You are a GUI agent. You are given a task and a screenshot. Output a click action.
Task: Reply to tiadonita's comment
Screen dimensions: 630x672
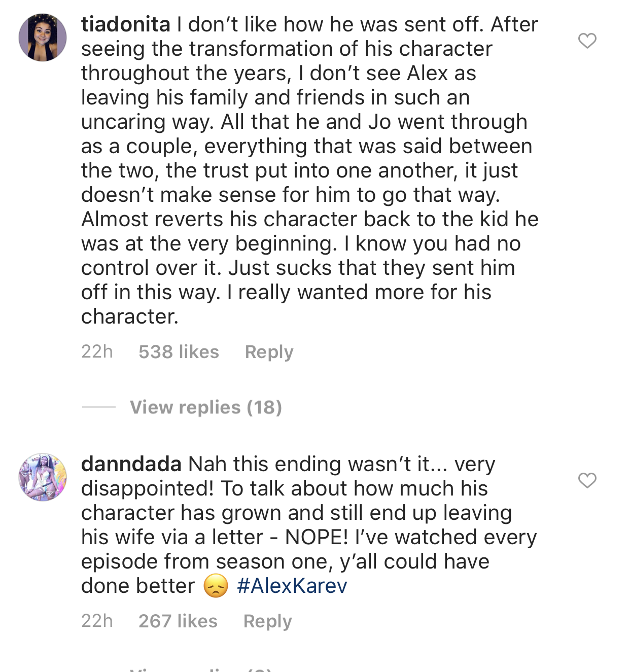tap(269, 352)
